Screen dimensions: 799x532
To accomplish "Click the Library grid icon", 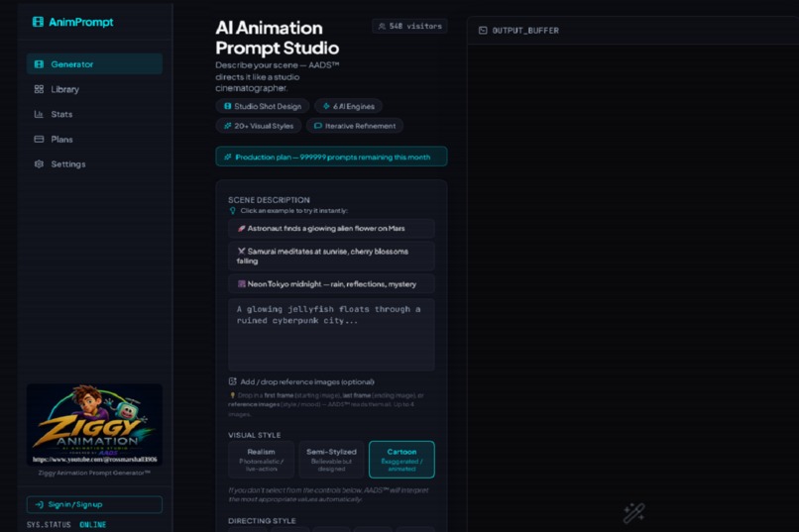I will click(39, 89).
